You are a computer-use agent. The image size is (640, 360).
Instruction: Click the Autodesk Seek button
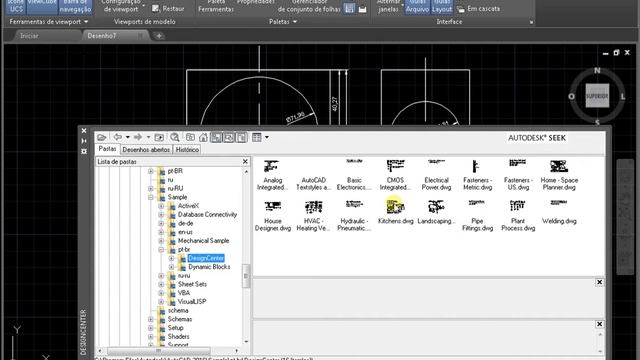[537, 138]
